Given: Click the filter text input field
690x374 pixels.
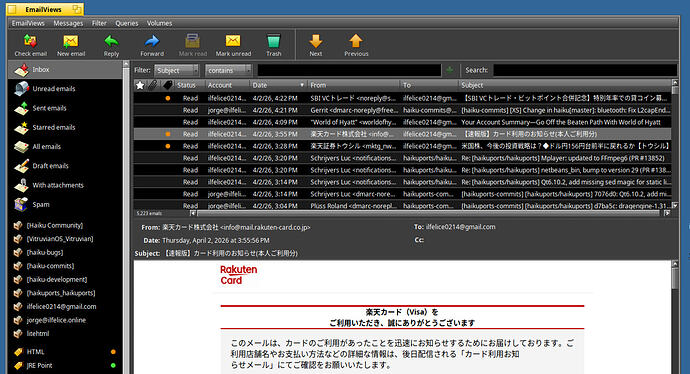Looking at the screenshot, I should [x=349, y=70].
